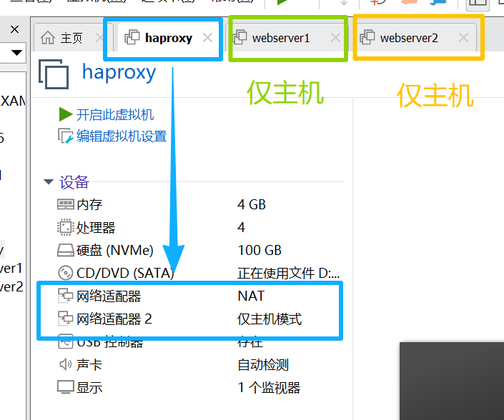Click the green play arrow icon

[66, 114]
